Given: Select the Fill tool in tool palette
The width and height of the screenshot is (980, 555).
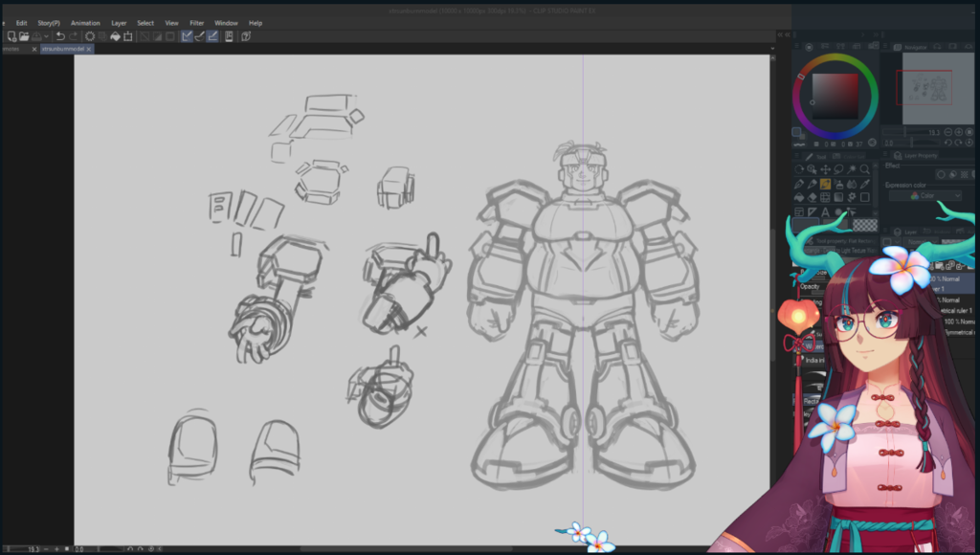Looking at the screenshot, I should point(799,197).
